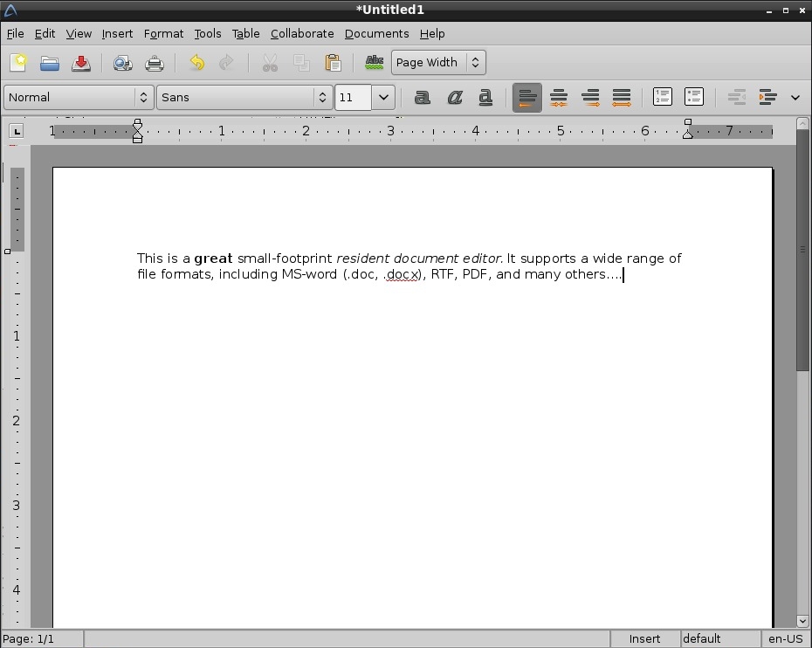This screenshot has height=648, width=812.
Task: Click the Redo arrow icon
Action: pos(226,63)
